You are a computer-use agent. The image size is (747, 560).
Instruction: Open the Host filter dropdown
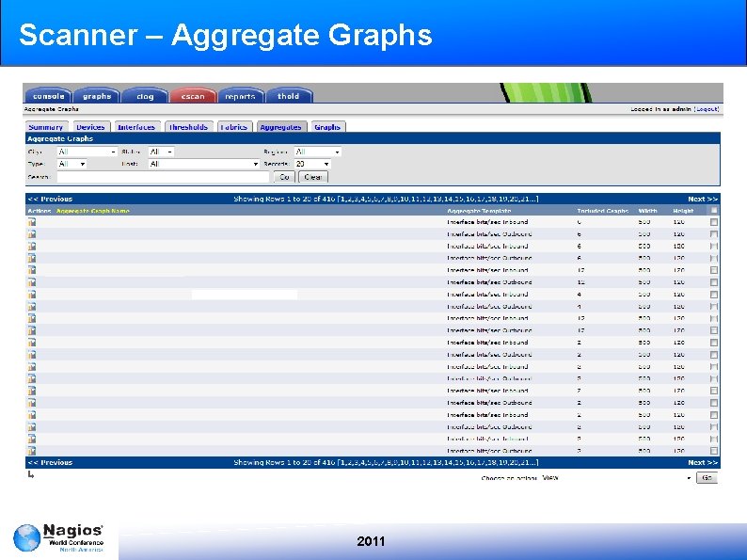click(204, 164)
